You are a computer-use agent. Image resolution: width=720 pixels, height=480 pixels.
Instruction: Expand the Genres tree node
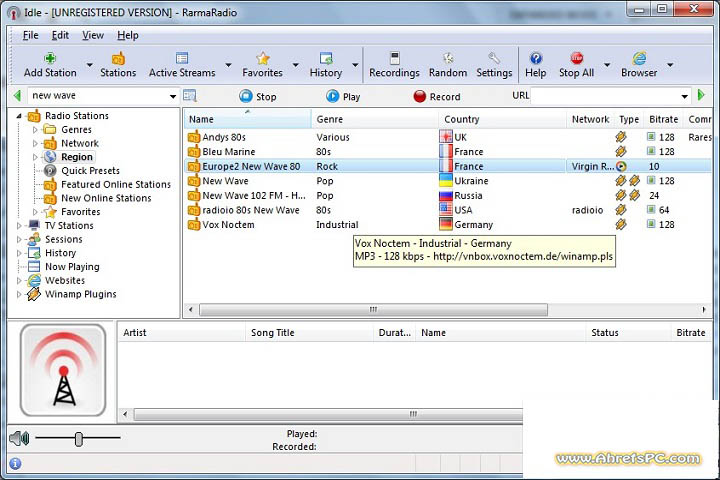coord(35,130)
